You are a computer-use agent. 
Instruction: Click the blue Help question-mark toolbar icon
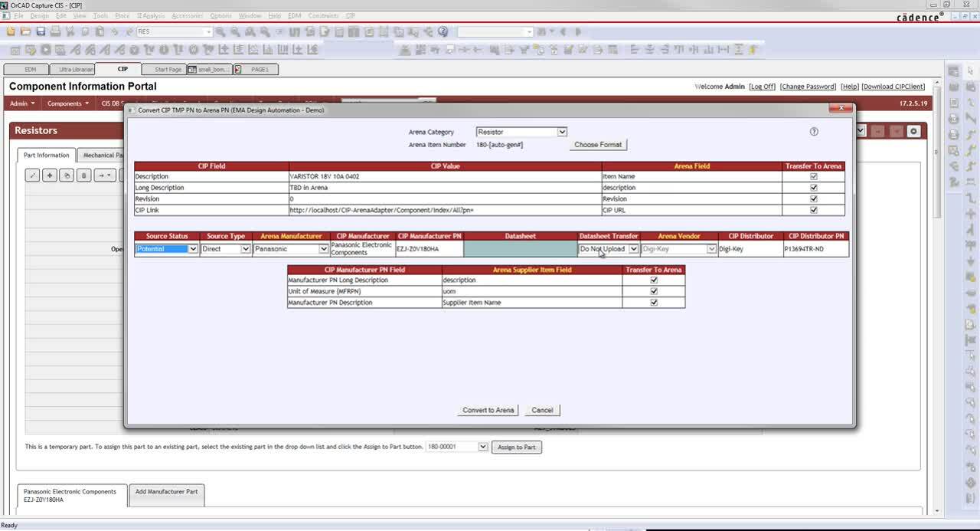point(443,31)
